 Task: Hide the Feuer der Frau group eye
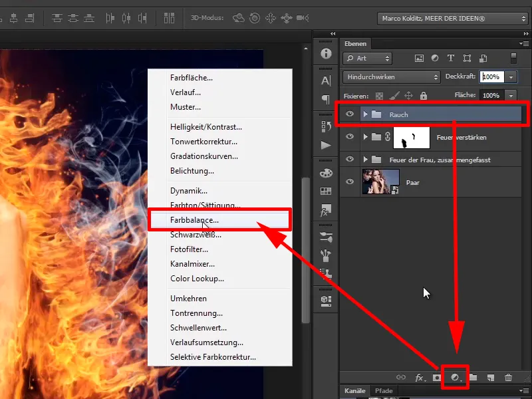click(350, 159)
